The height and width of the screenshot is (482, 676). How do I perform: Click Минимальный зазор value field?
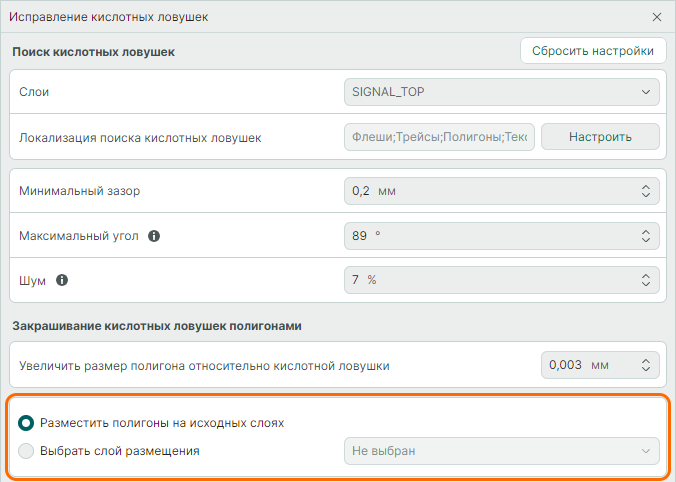pyautogui.click(x=490, y=191)
